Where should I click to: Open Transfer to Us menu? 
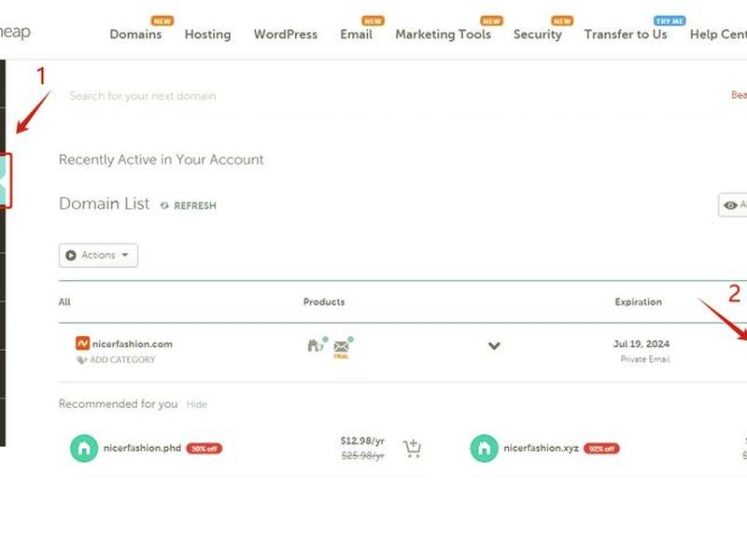[x=626, y=35]
